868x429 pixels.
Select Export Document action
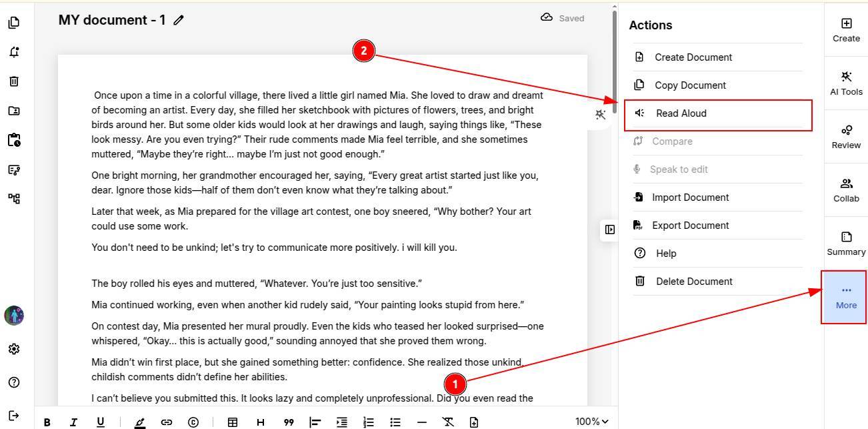click(x=690, y=226)
